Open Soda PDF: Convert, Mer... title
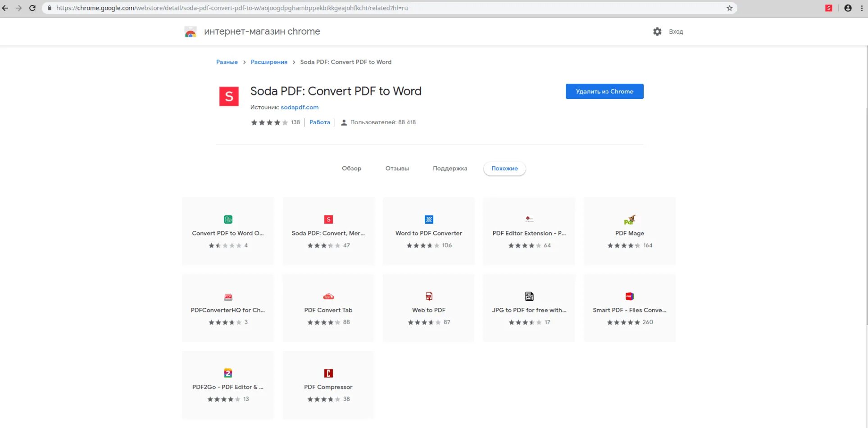 click(x=328, y=233)
